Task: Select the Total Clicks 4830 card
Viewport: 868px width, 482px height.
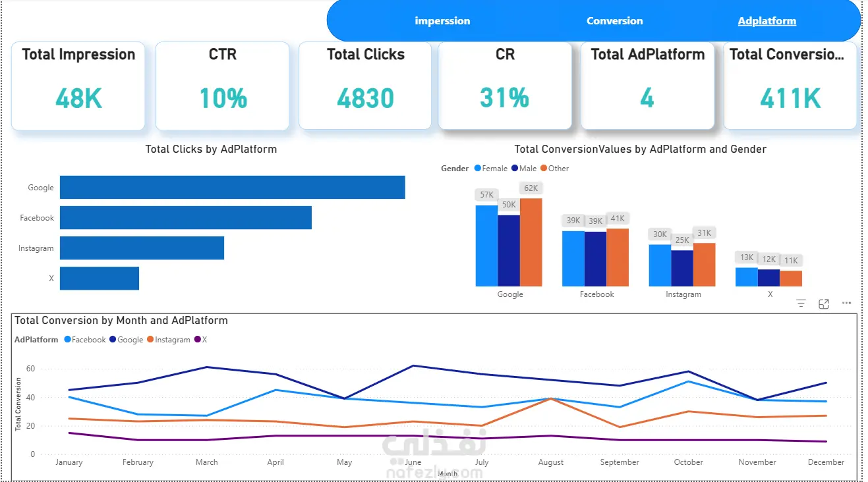Action: [x=365, y=86]
